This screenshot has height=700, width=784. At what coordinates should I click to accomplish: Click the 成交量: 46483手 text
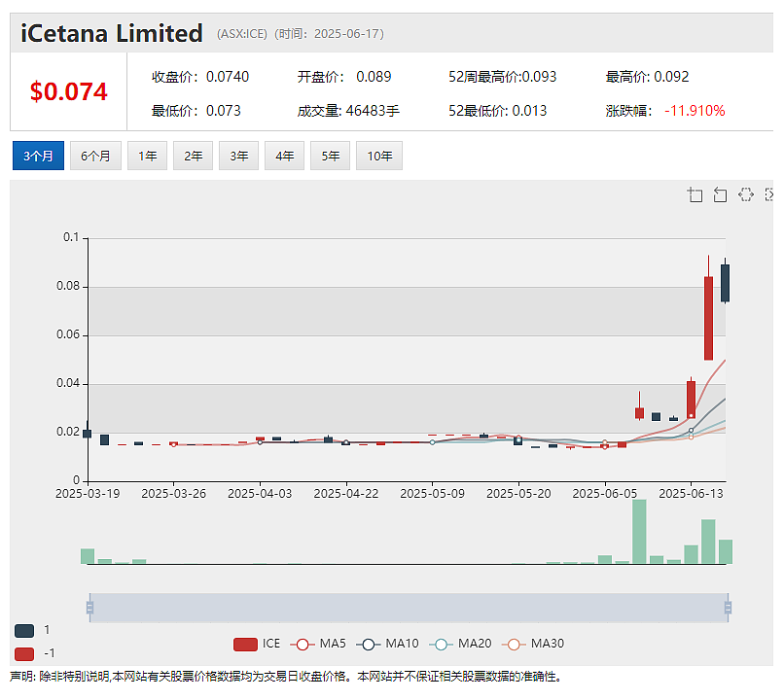click(348, 111)
